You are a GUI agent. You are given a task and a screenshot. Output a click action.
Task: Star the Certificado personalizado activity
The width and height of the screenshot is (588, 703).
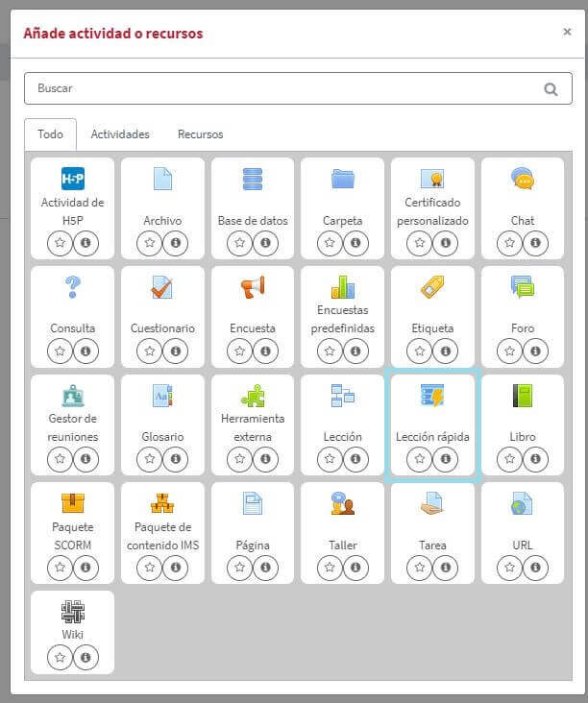[x=419, y=243]
